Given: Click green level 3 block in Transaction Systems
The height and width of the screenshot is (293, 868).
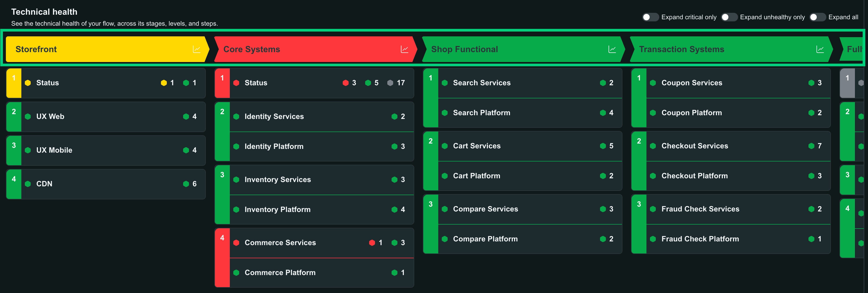Looking at the screenshot, I should [x=639, y=224].
